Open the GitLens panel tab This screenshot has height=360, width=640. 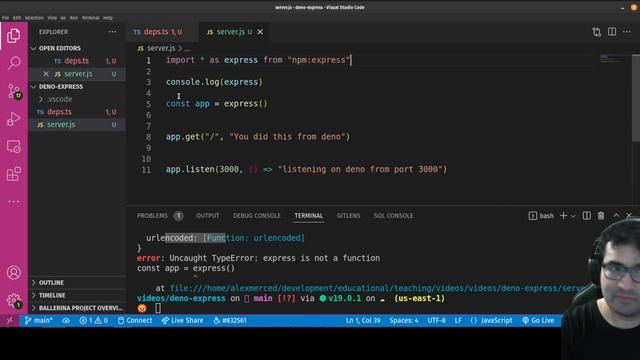tap(348, 216)
